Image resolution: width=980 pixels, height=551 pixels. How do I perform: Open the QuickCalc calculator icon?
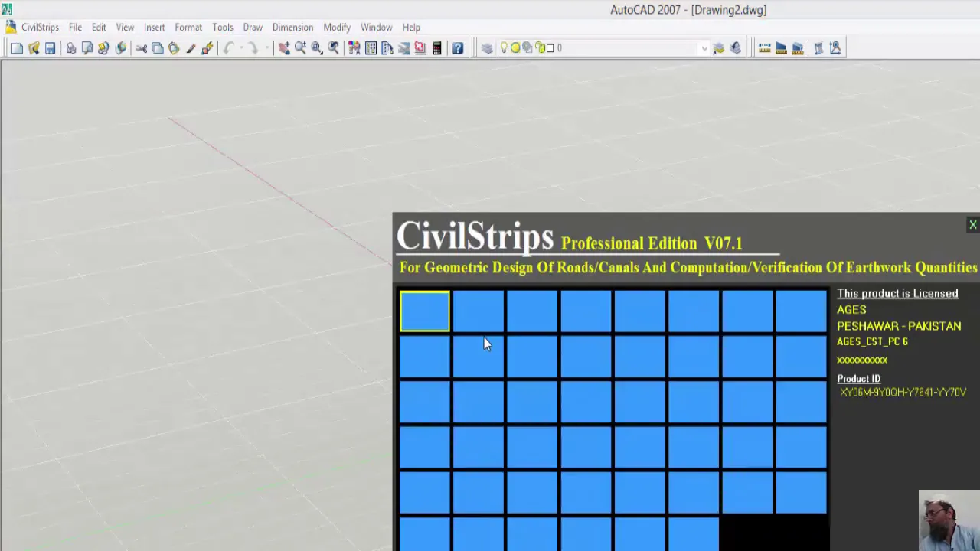click(436, 48)
